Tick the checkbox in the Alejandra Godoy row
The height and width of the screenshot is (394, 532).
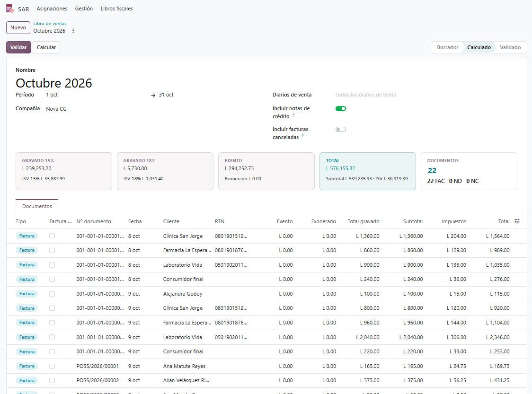[x=52, y=294]
